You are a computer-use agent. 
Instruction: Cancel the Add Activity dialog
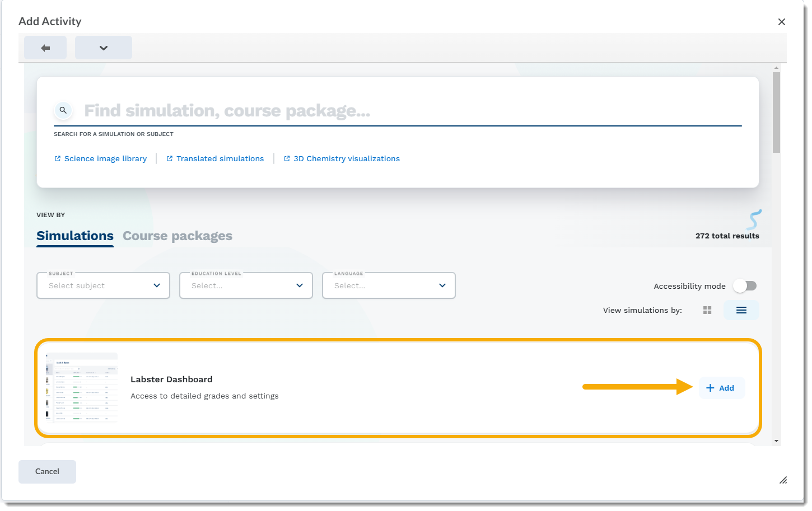point(47,471)
